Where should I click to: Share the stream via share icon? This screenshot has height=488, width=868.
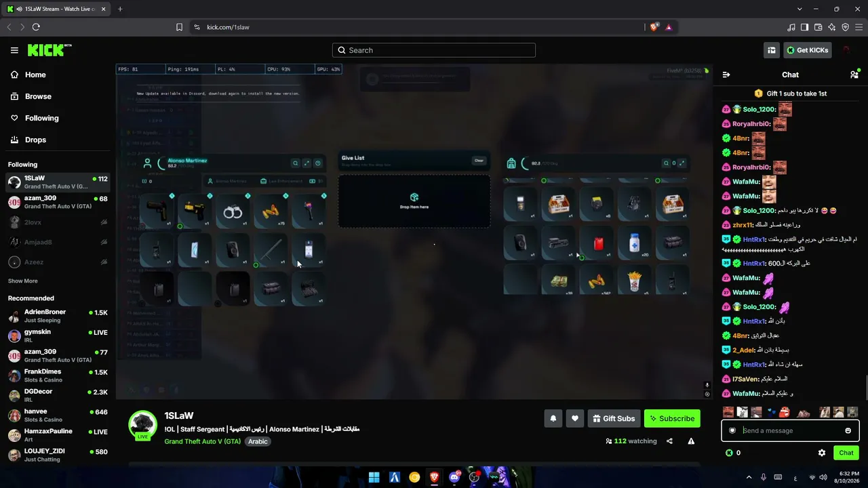[x=669, y=441]
